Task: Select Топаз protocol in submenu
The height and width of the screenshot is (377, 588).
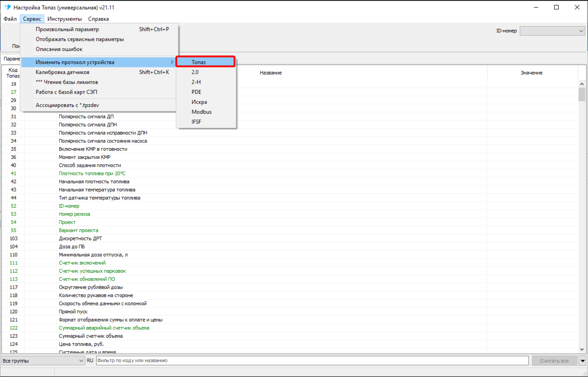Action: point(206,62)
